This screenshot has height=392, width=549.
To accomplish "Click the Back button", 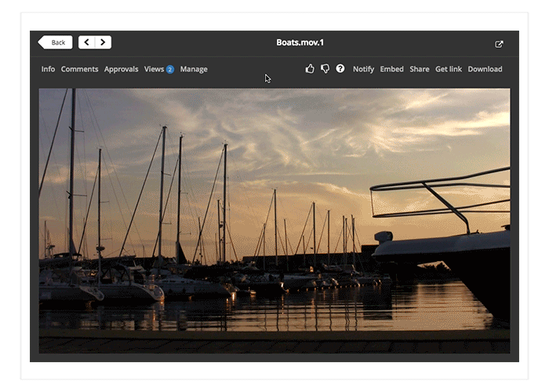I will 56,42.
